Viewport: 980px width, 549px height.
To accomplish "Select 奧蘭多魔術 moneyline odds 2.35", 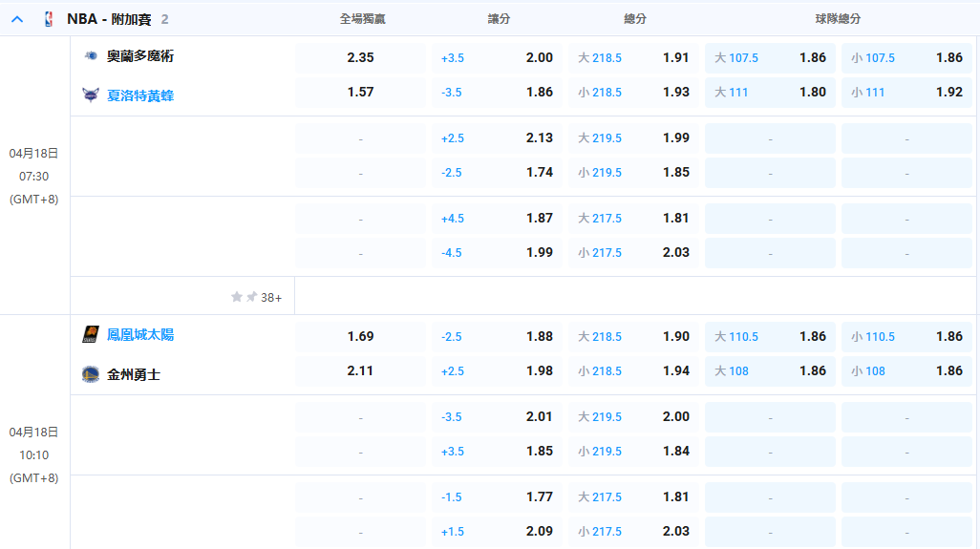I will [360, 57].
